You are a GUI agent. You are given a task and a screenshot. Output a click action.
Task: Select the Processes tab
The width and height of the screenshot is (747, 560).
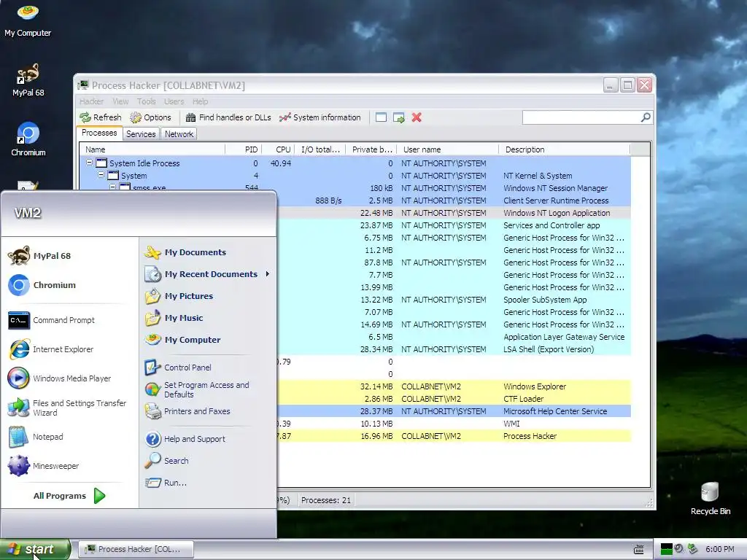tap(99, 133)
